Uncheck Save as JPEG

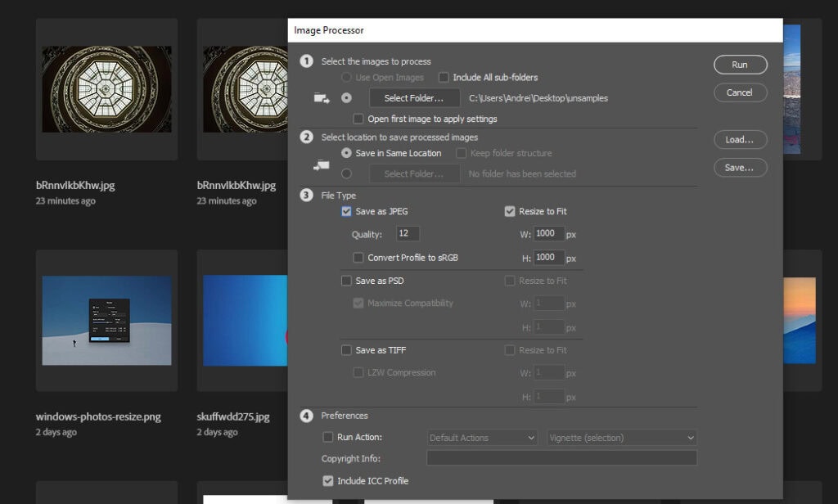346,211
